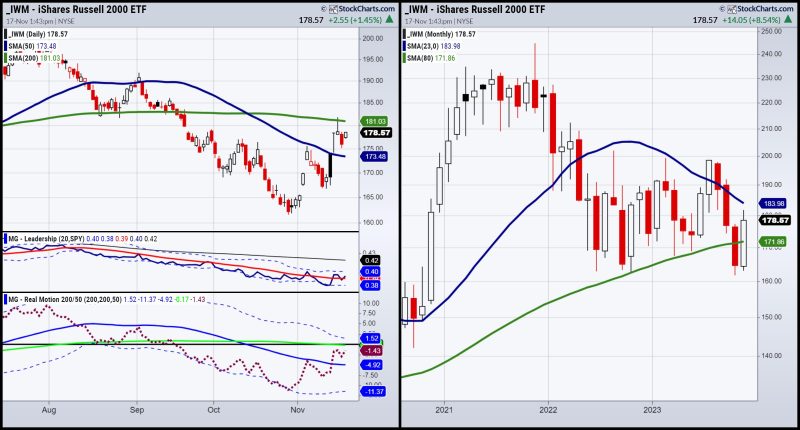
Task: Select the right chart title IWM iShares Russell 2000 ETF
Action: (475, 9)
